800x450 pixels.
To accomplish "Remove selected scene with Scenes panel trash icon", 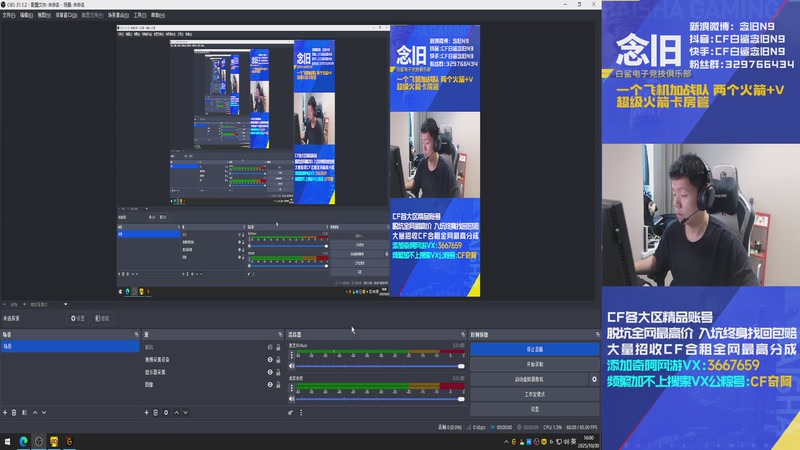I will [x=14, y=412].
